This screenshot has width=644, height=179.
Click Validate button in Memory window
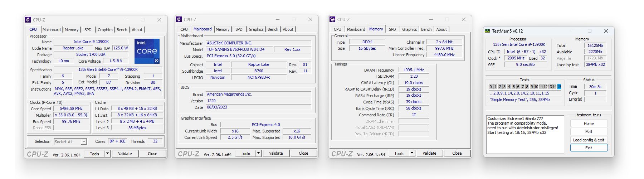click(429, 153)
